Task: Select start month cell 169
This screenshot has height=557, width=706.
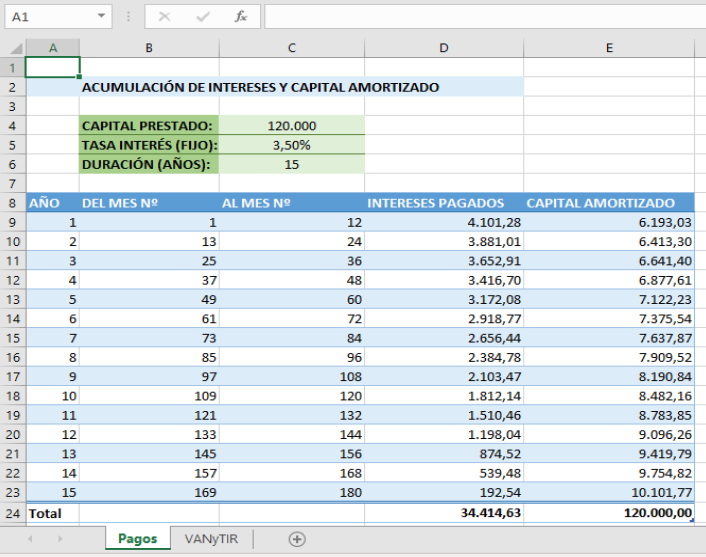Action: 149,493
